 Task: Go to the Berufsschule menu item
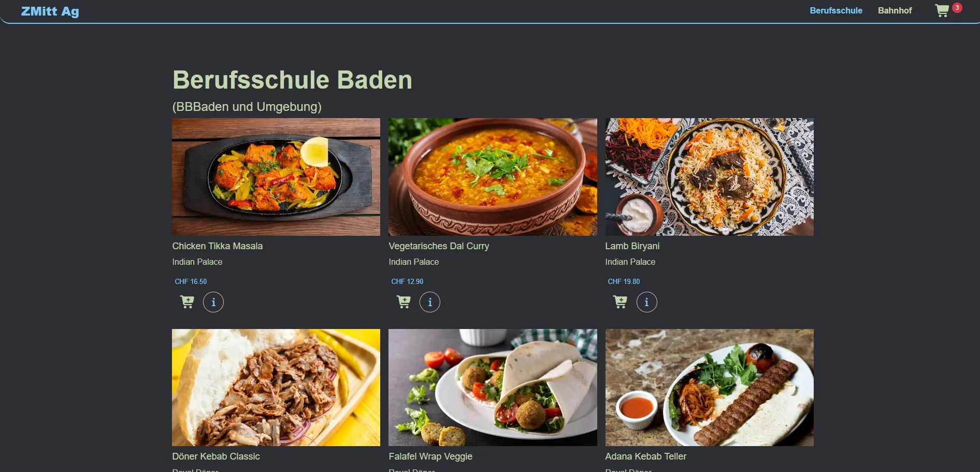point(836,10)
